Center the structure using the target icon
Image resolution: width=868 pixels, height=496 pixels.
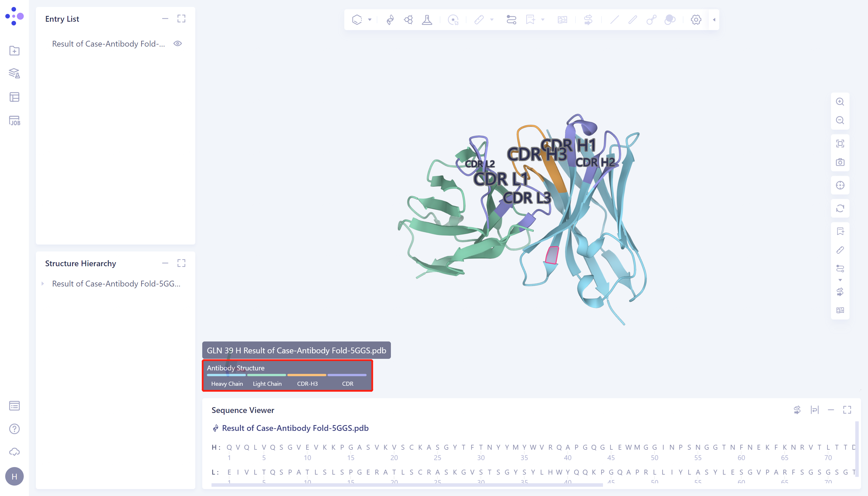[x=841, y=185]
